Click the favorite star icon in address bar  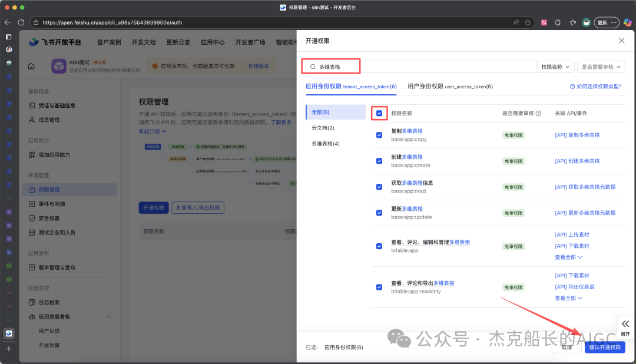click(x=528, y=23)
